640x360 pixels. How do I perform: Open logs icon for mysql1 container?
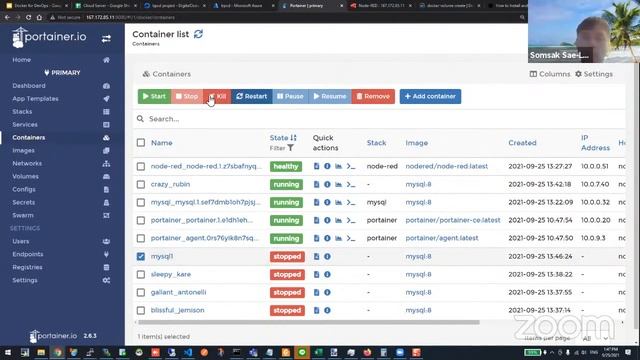(x=316, y=257)
